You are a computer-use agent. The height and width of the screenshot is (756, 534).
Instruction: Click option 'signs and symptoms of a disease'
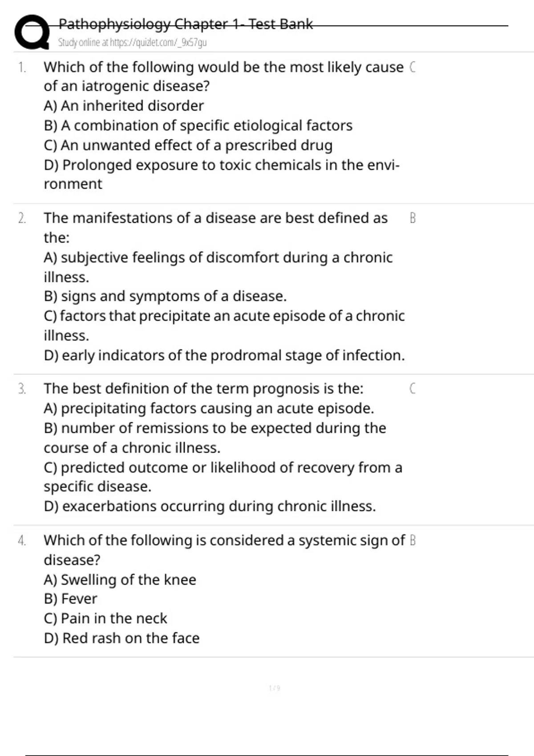click(x=165, y=296)
